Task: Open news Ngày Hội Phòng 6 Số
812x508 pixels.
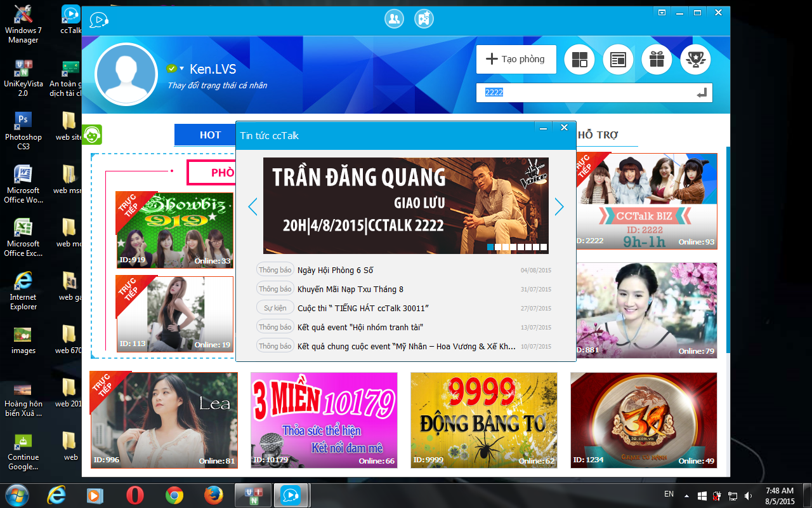Action: point(336,270)
